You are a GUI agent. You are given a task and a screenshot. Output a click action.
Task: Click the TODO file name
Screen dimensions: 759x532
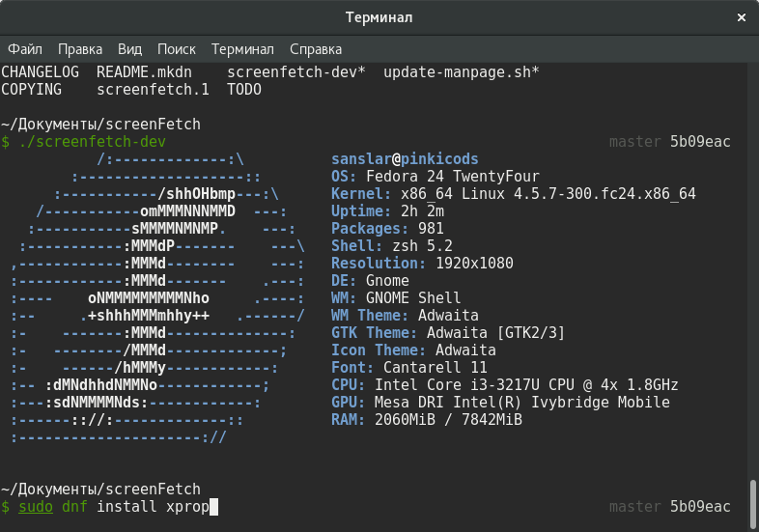pos(243,90)
